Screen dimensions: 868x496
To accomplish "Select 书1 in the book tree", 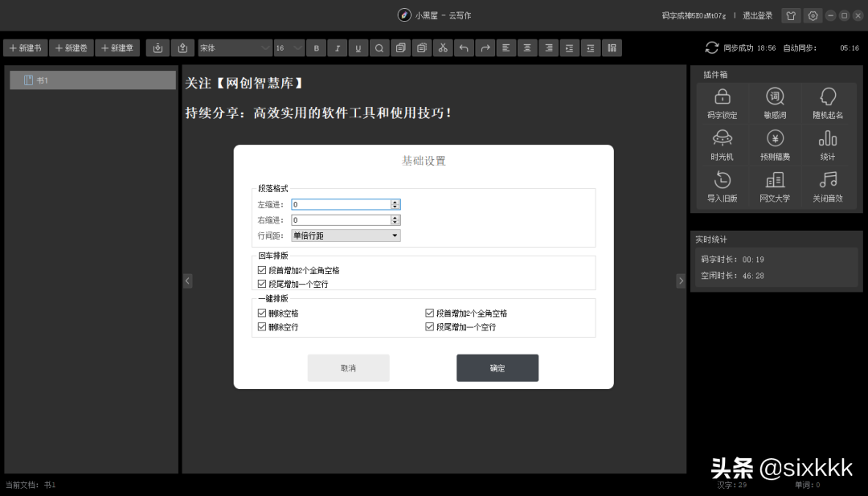I will (x=93, y=80).
